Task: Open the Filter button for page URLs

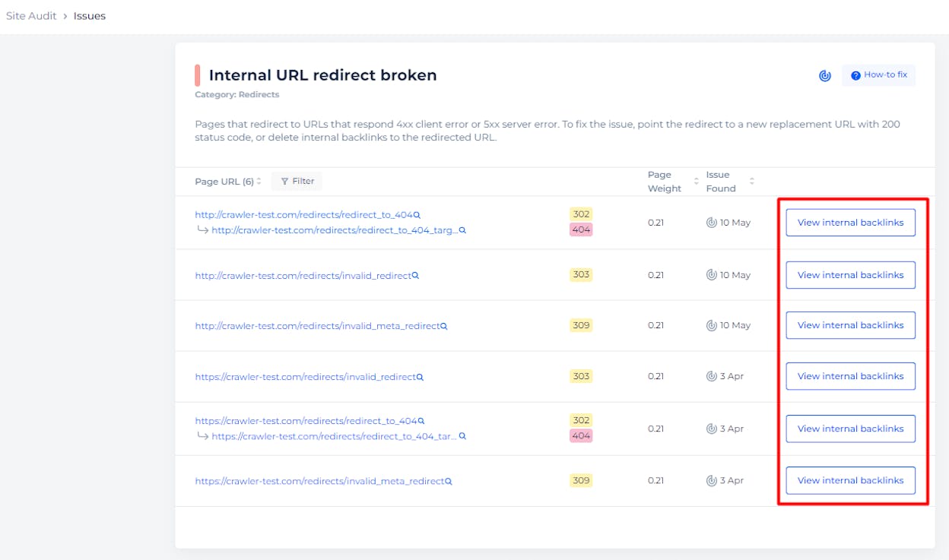Action: pos(297,181)
